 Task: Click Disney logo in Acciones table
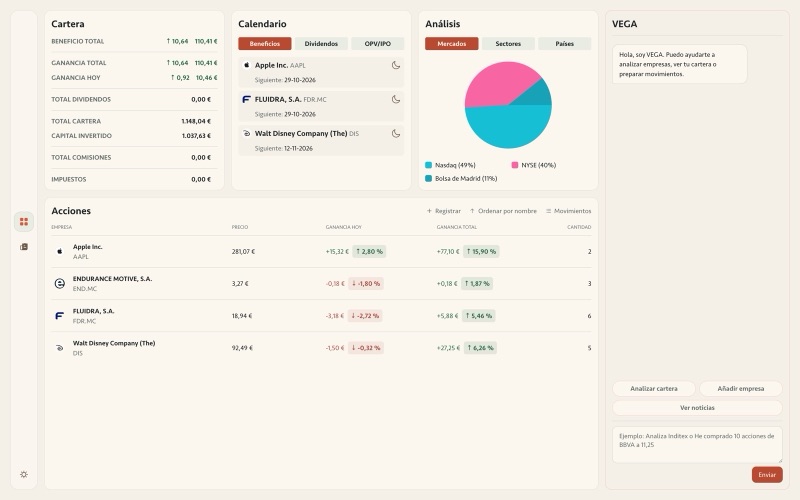60,348
